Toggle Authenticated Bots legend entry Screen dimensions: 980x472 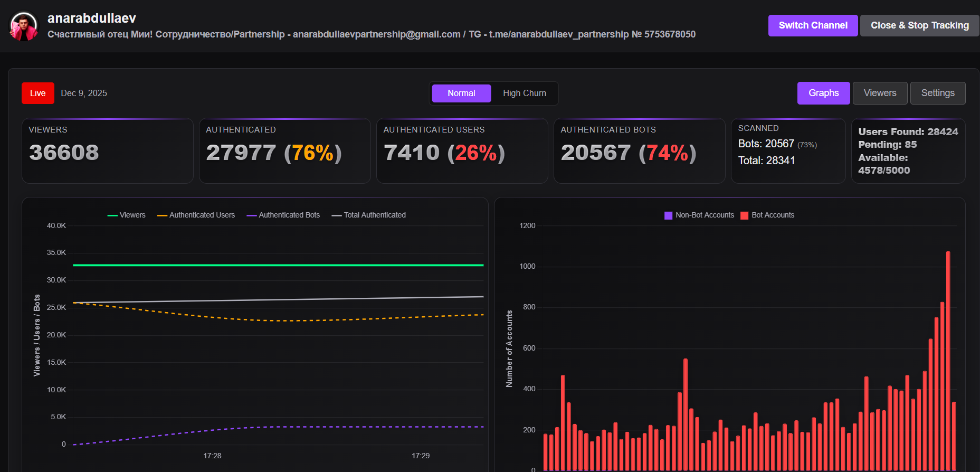[x=283, y=215]
